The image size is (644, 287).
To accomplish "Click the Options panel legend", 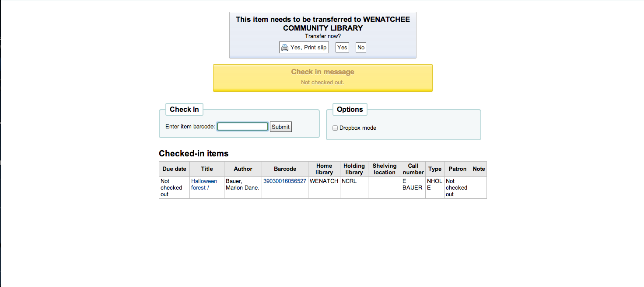I will pyautogui.click(x=350, y=110).
